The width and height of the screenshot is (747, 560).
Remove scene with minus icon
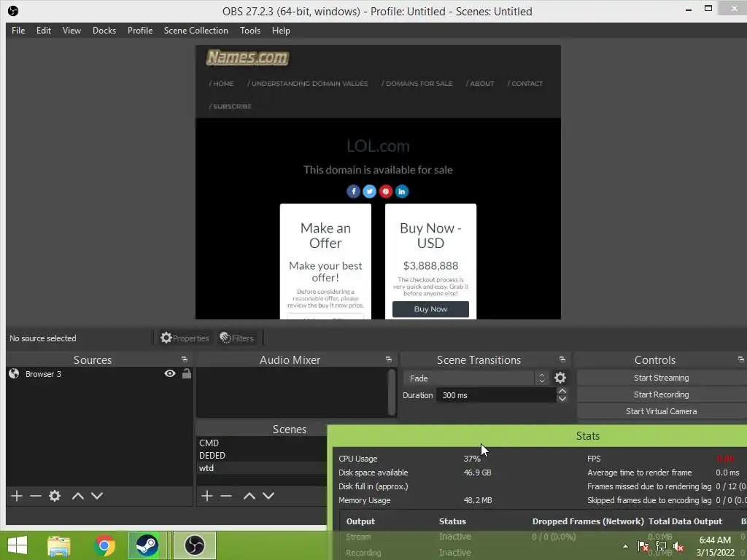(226, 496)
